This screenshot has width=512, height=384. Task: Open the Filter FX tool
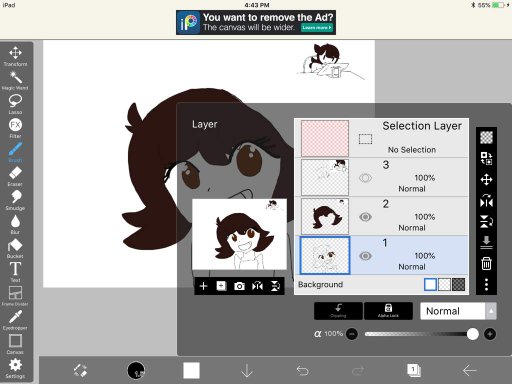15,128
